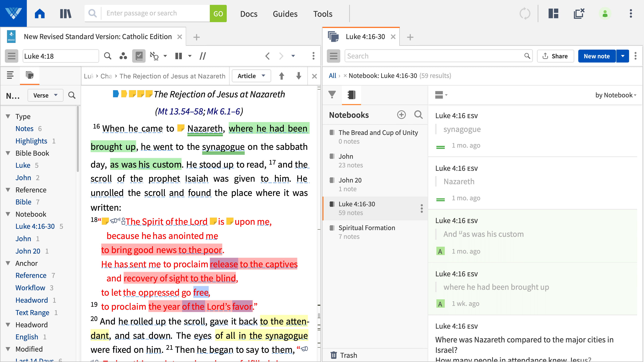
Task: Open the notes view layout dropdown
Action: [441, 95]
